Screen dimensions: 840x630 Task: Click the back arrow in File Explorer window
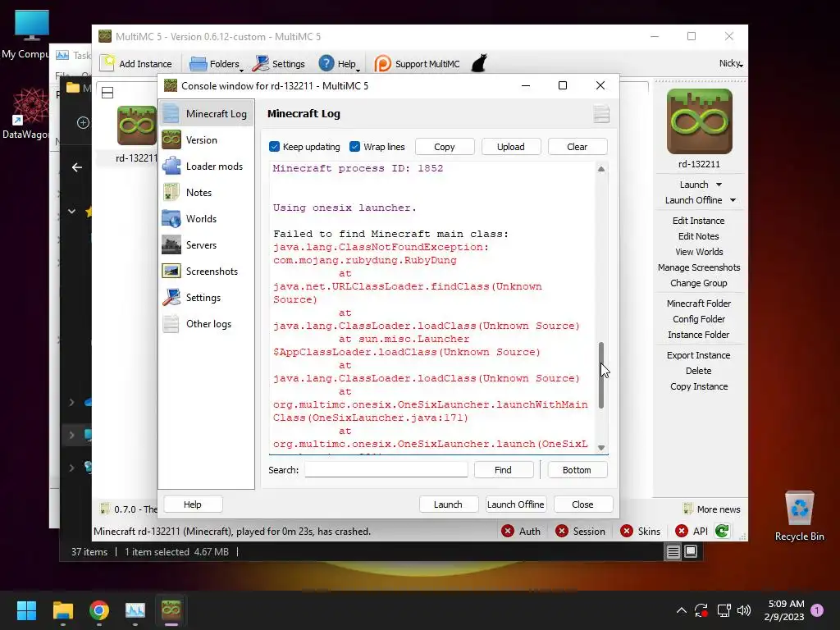77,167
